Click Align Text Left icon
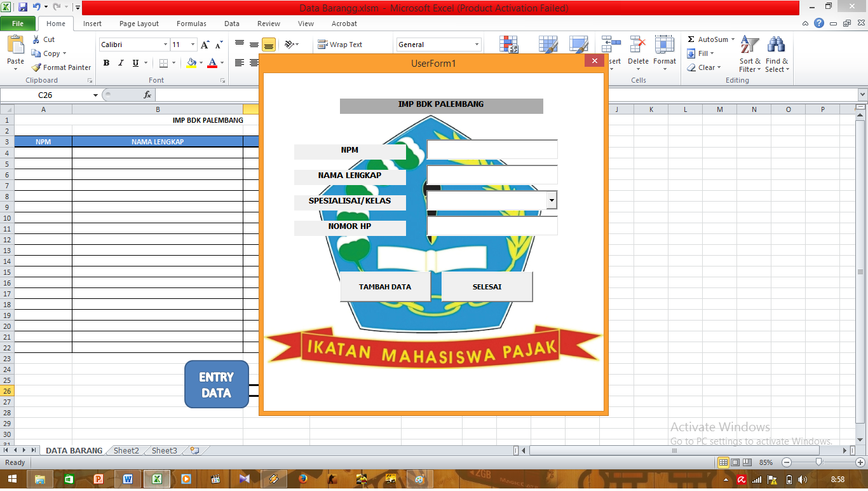The image size is (868, 491). tap(240, 63)
